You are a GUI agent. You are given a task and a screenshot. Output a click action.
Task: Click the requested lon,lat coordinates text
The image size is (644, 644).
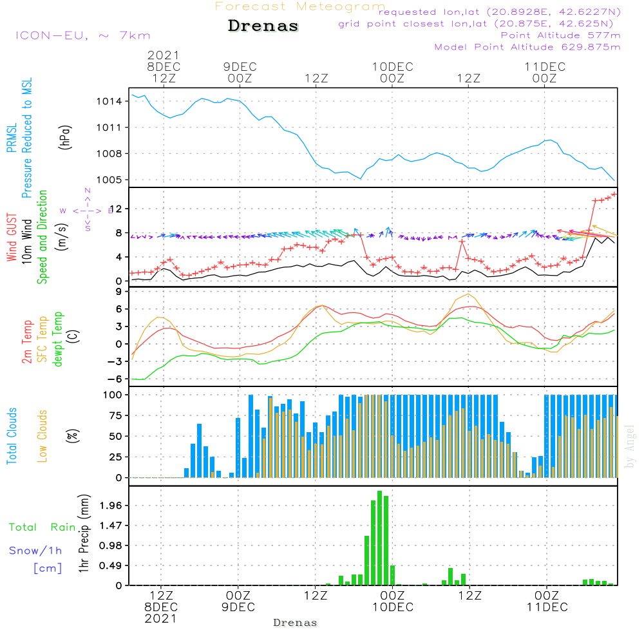[x=499, y=12]
